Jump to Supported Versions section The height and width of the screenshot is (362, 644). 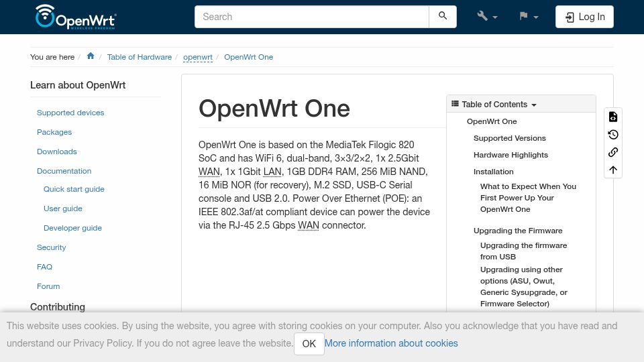click(x=510, y=138)
